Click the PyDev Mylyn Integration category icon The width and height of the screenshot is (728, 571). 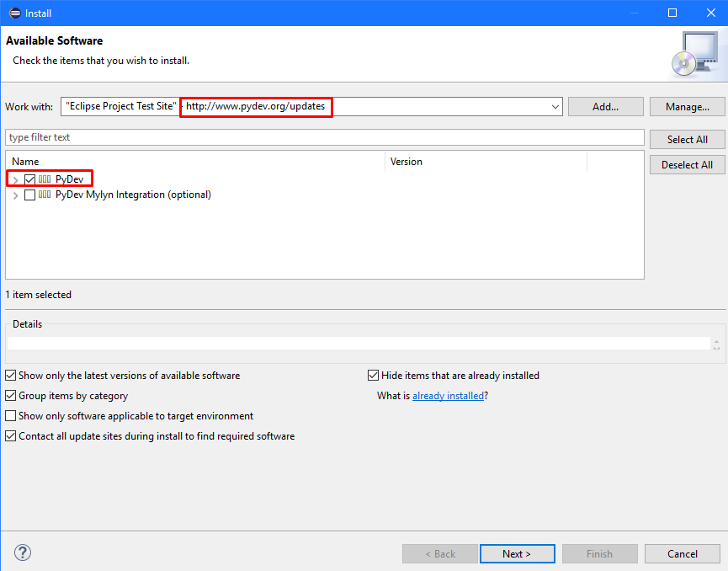[x=45, y=195]
